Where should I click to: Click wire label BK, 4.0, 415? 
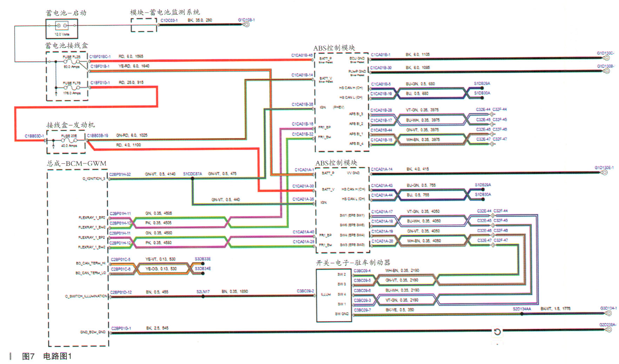tap(418, 169)
